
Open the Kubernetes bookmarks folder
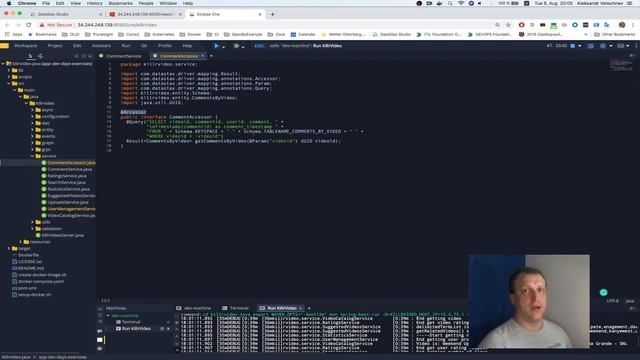coord(159,34)
